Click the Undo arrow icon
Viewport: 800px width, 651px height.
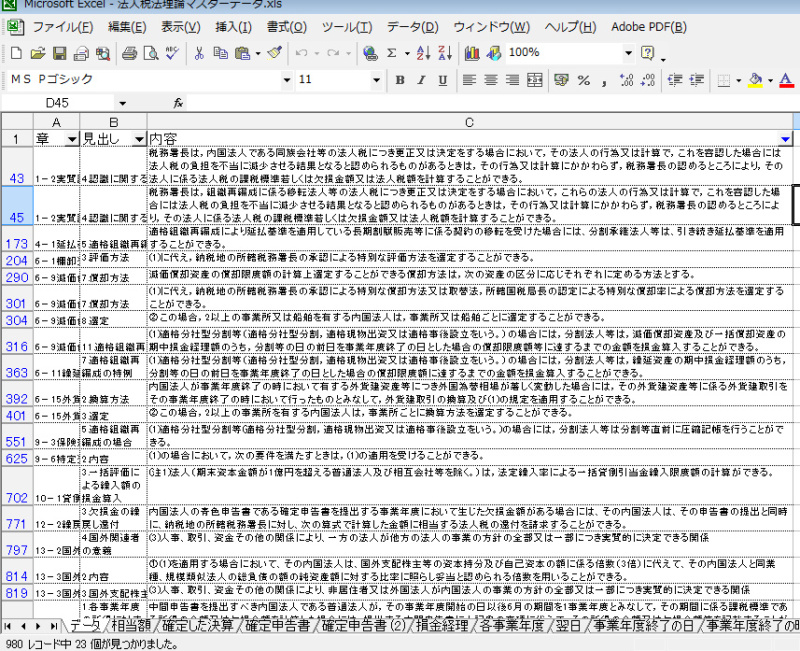click(x=302, y=53)
